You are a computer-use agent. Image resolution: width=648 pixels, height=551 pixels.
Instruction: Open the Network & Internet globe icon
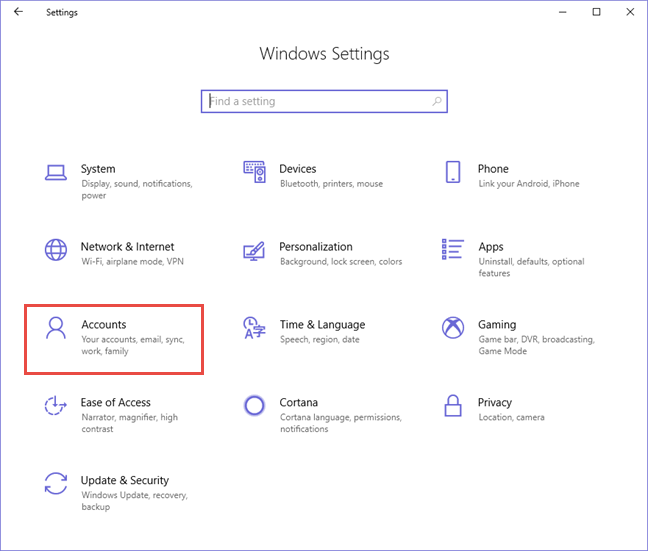point(56,250)
